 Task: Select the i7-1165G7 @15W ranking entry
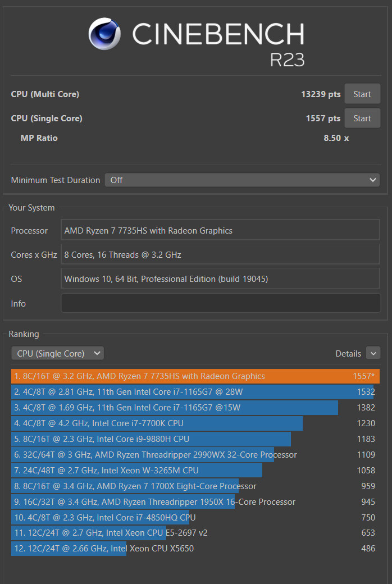pyautogui.click(x=174, y=408)
